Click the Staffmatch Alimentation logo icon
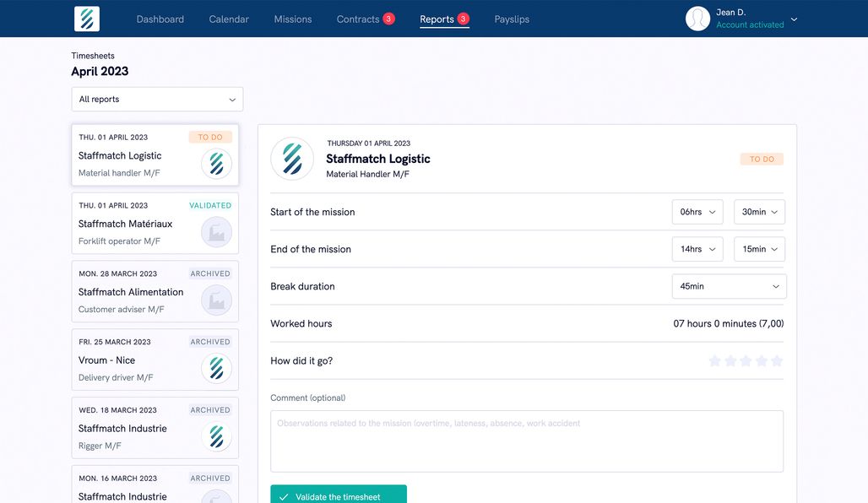 tap(217, 300)
